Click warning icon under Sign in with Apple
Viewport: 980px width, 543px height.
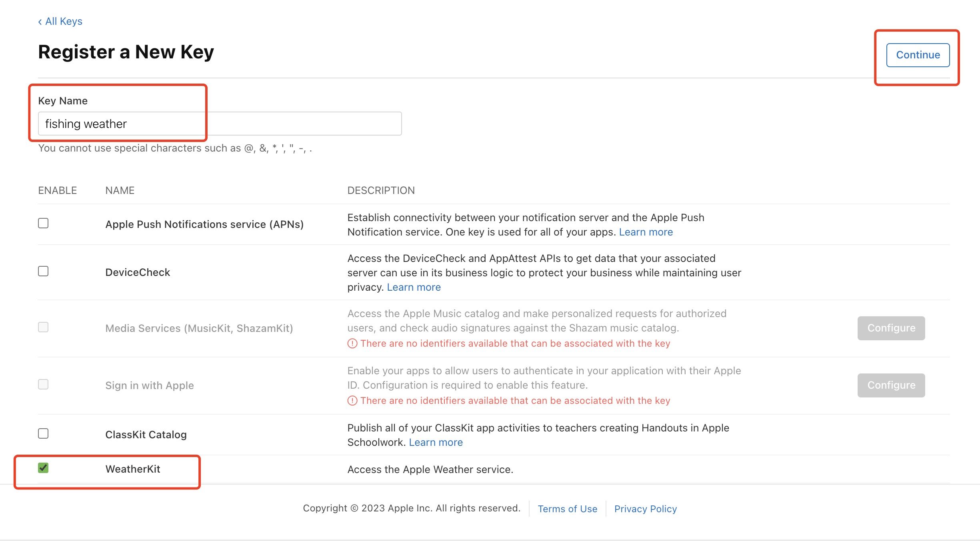(352, 401)
